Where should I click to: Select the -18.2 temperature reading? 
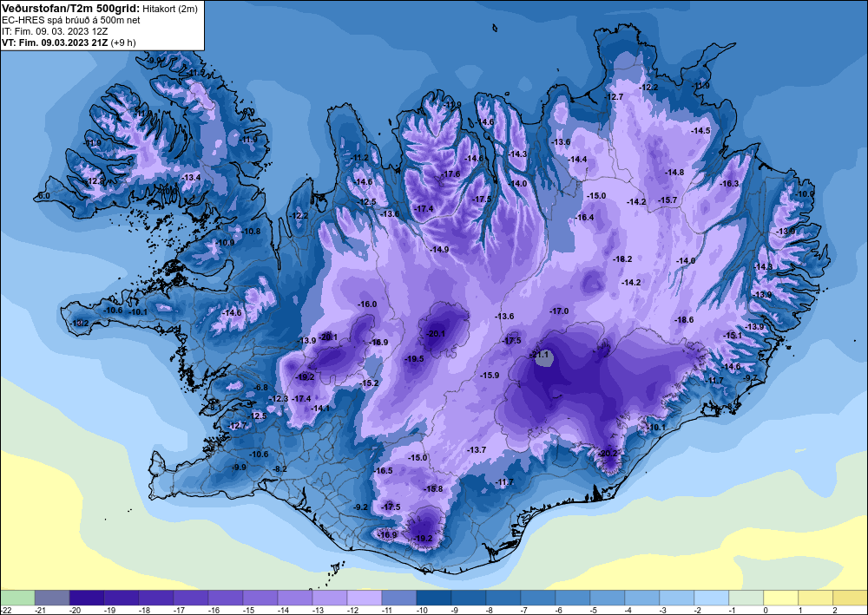pyautogui.click(x=622, y=258)
